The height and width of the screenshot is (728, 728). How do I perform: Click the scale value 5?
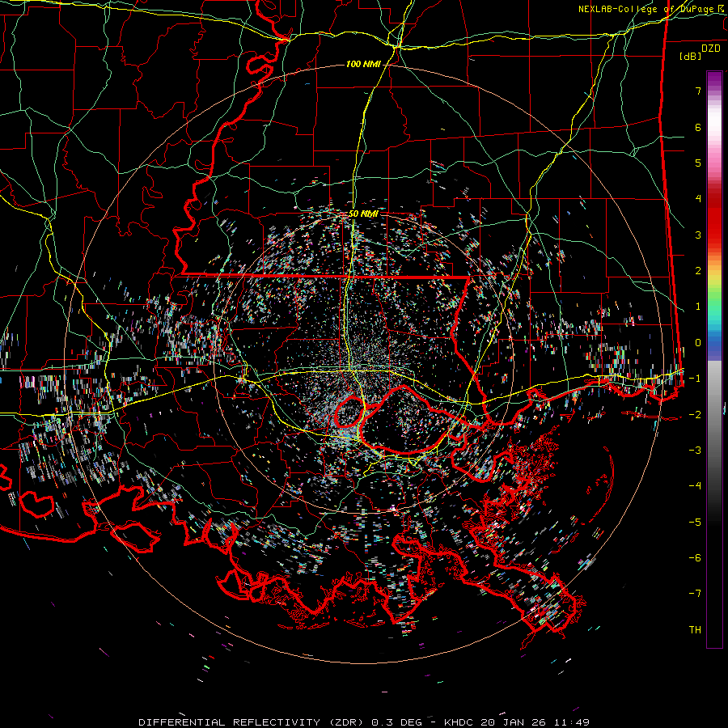[698, 163]
